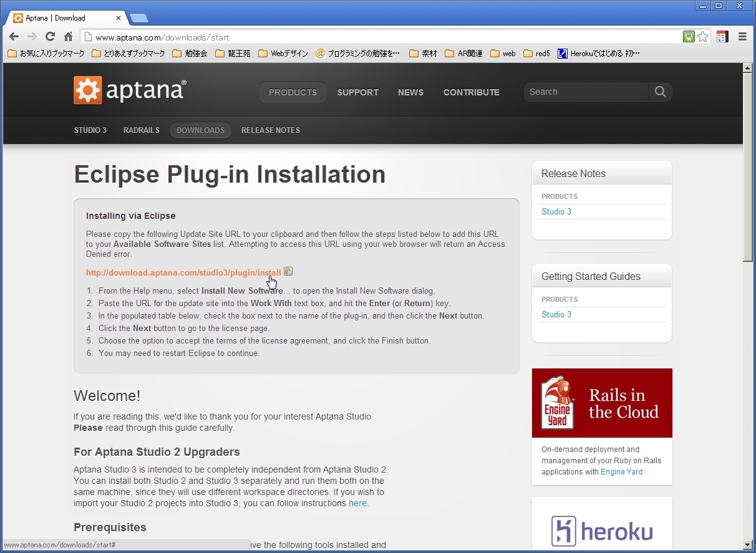Open Studio 3 link under Release Notes
Screen dimensions: 756x553
point(556,211)
